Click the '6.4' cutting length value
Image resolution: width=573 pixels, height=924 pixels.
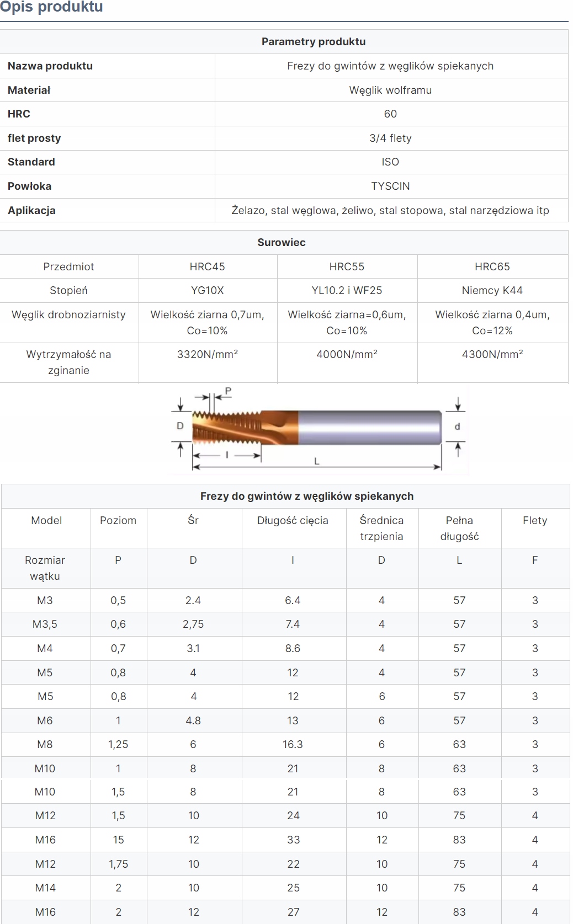[293, 600]
